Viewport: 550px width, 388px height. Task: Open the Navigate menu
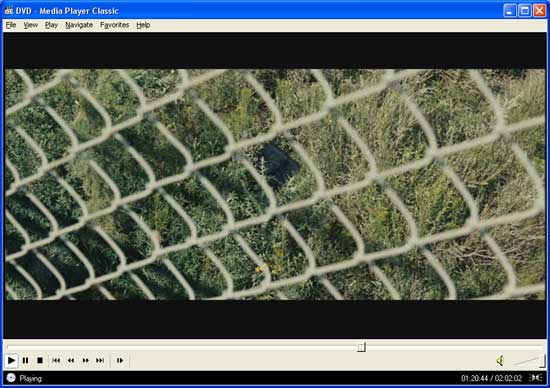79,25
